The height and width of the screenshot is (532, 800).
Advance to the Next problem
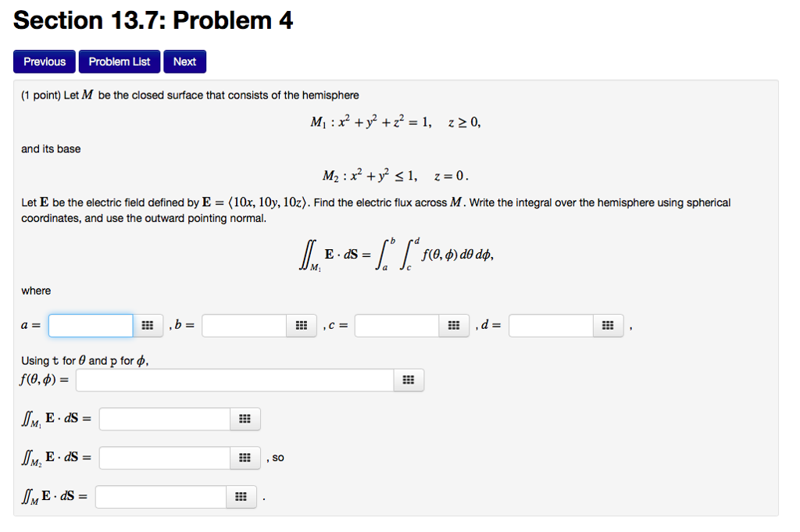pos(184,61)
